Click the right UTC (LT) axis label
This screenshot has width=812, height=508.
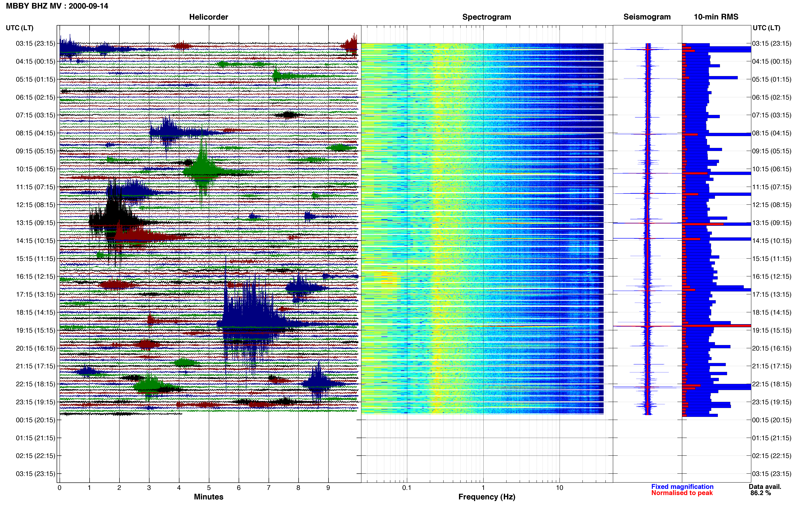coord(766,28)
